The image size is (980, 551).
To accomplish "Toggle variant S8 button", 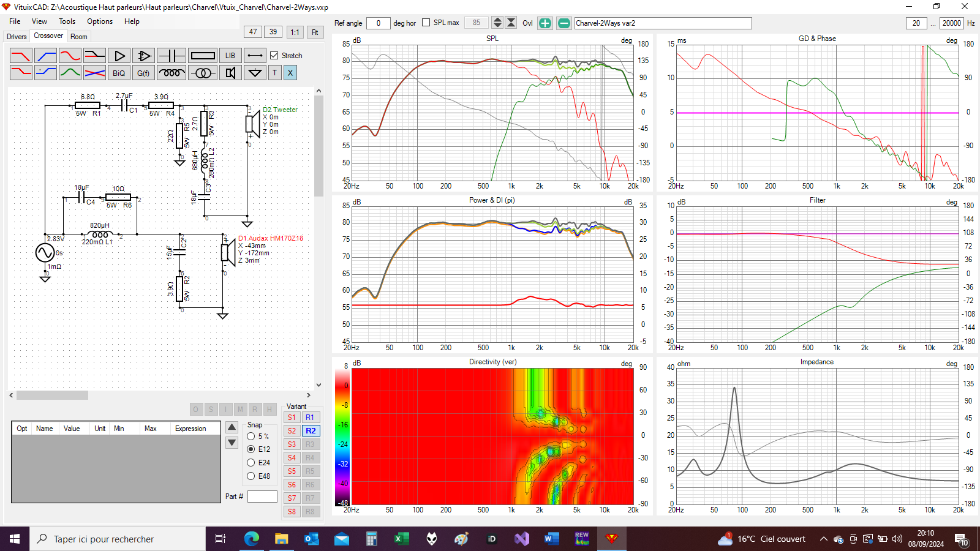I will 292,512.
